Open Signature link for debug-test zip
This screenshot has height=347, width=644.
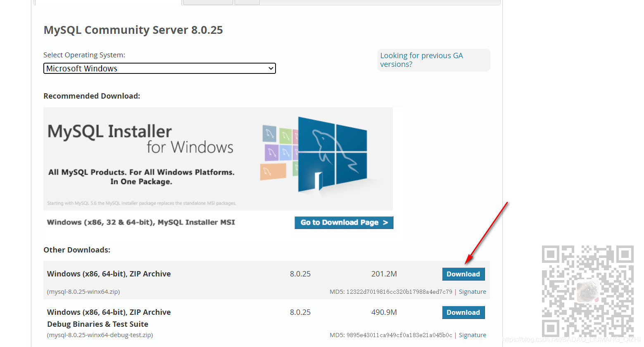coord(472,335)
